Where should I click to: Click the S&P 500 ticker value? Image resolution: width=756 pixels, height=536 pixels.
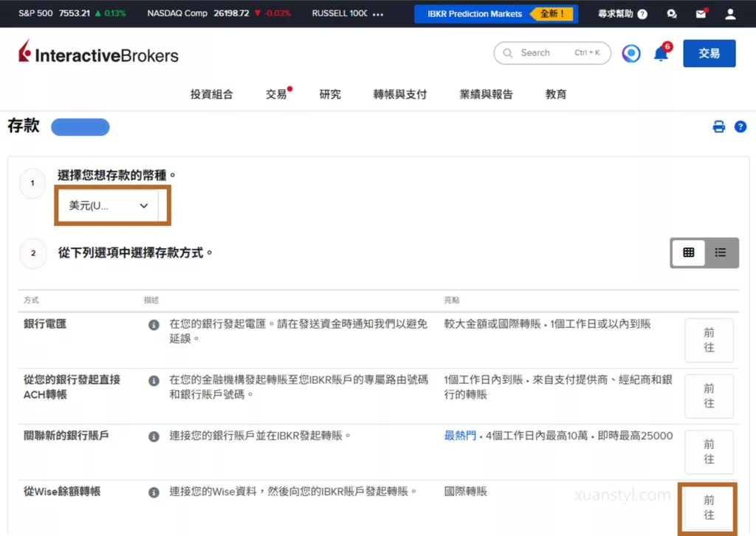(x=75, y=13)
